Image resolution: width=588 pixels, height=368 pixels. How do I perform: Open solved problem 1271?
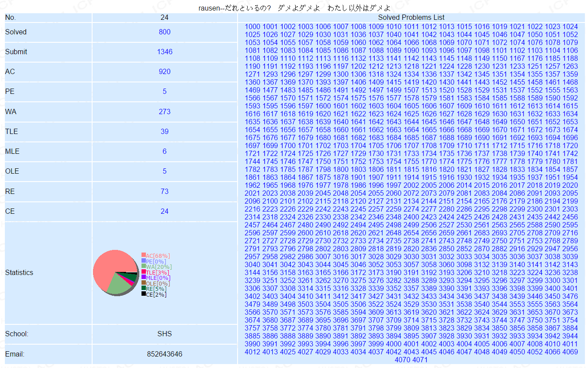coord(253,74)
